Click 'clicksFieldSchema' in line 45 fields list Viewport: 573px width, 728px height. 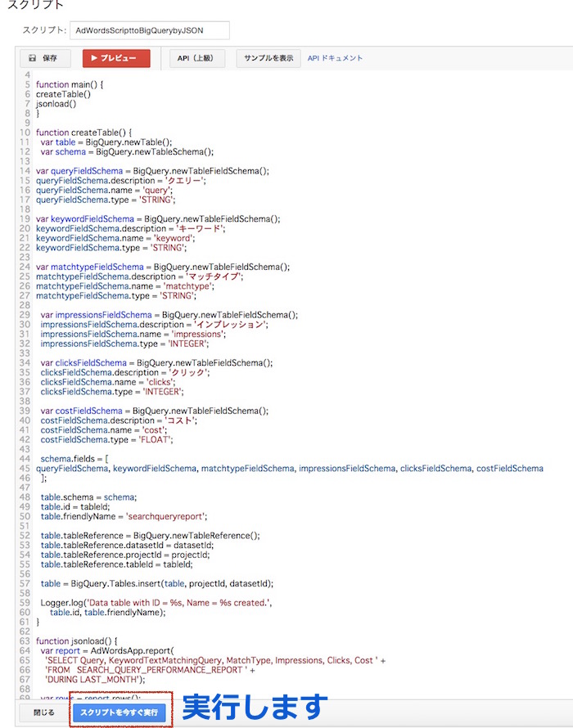pyautogui.click(x=436, y=469)
